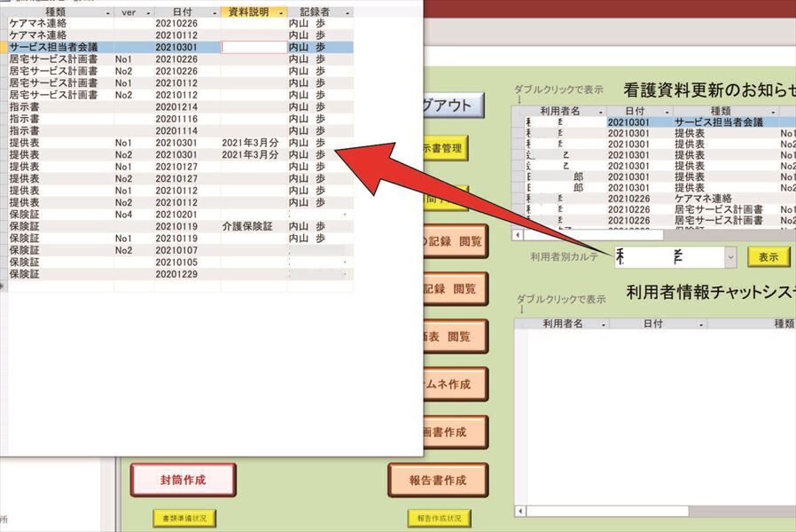Select 居宅サービス計画書 No2 dated 20210226
The width and height of the screenshot is (796, 532).
(x=181, y=71)
